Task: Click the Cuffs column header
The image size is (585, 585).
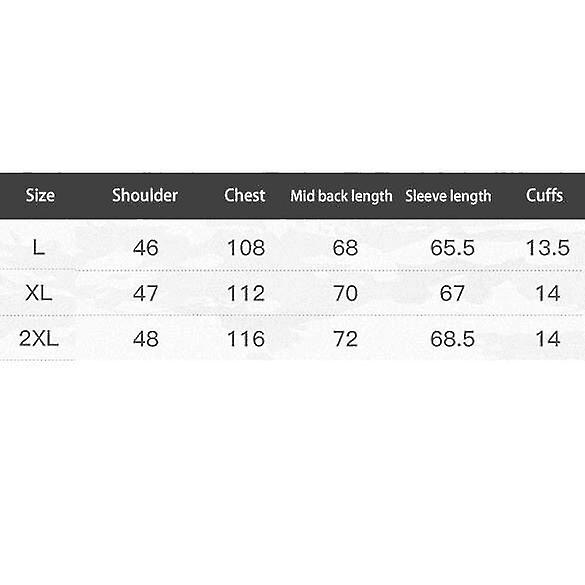Action: point(544,195)
